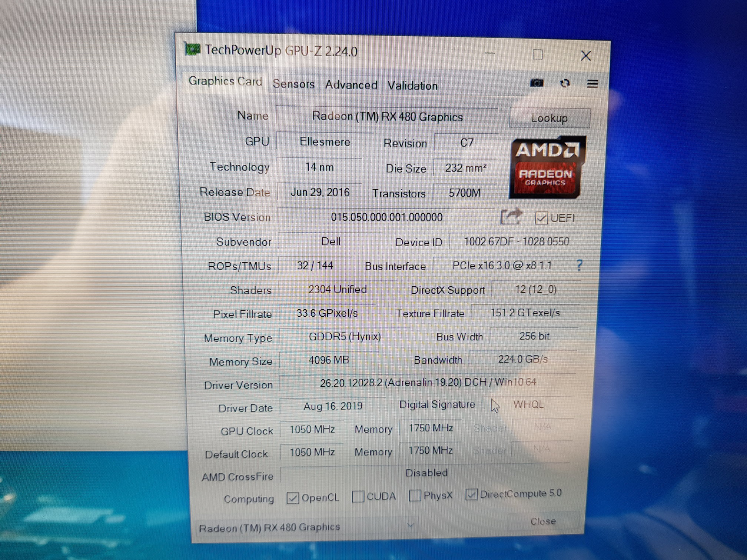This screenshot has width=747, height=560.
Task: Click the screenshot camera icon
Action: point(537,83)
